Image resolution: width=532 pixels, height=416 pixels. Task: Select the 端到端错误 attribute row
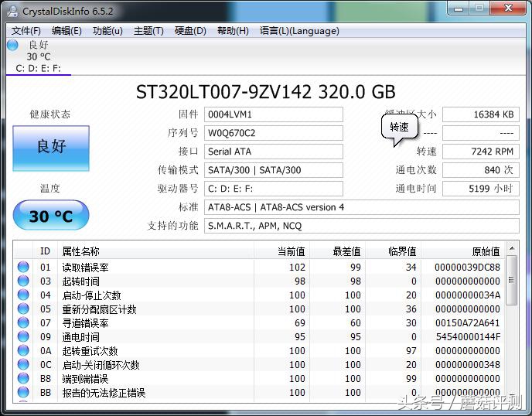(260, 378)
